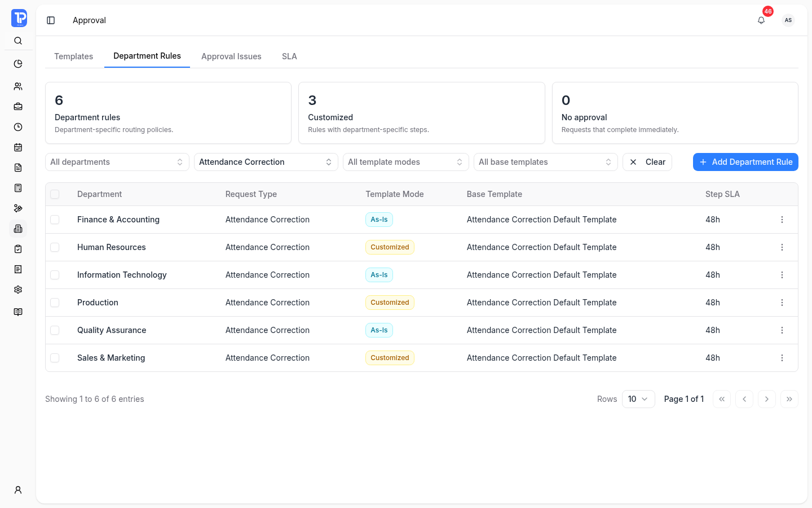Open notifications bell with 46 badge

pos(761,20)
